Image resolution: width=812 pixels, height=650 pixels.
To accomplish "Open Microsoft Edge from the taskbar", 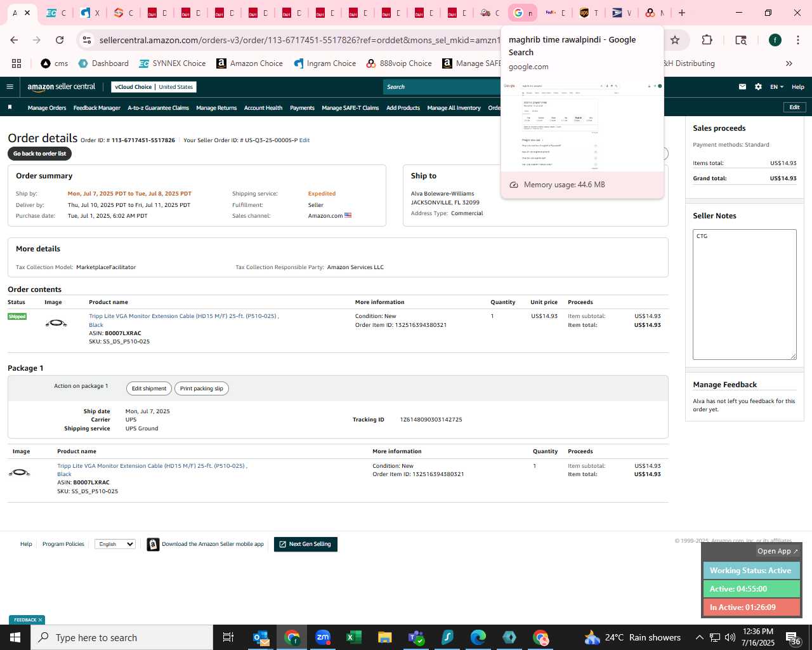I will point(478,637).
